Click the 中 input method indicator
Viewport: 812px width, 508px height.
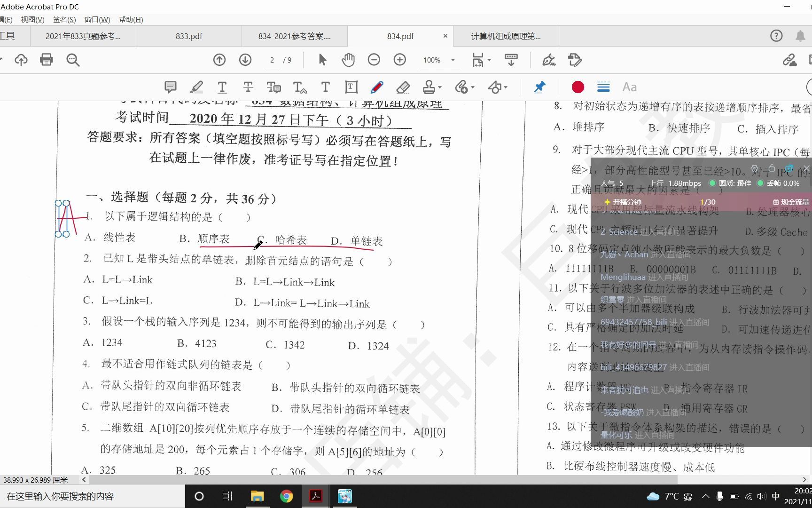click(x=776, y=496)
